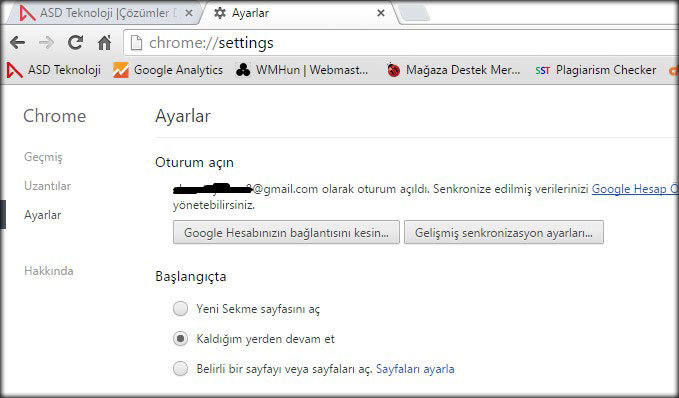Close the Ayarlar tab
The image size is (679, 398).
click(381, 13)
